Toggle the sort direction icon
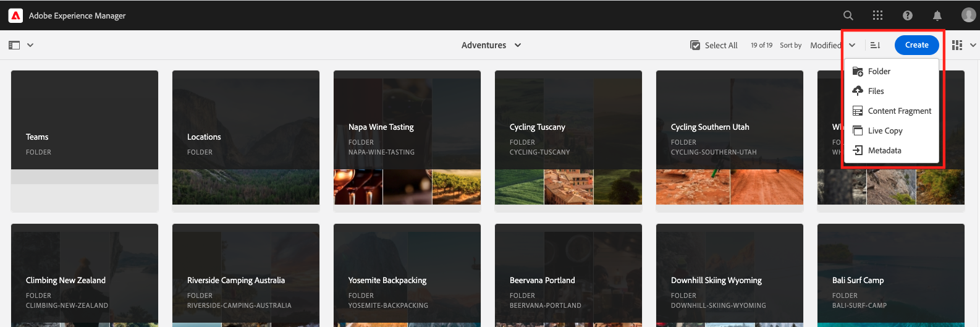 point(875,45)
